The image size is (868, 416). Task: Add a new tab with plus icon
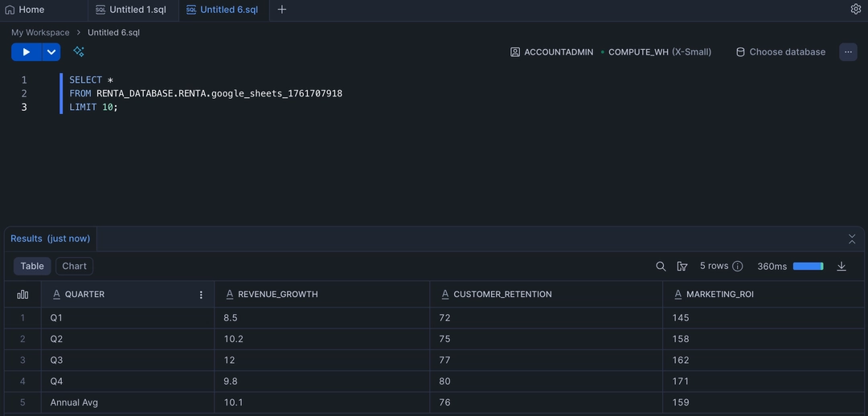coord(281,10)
